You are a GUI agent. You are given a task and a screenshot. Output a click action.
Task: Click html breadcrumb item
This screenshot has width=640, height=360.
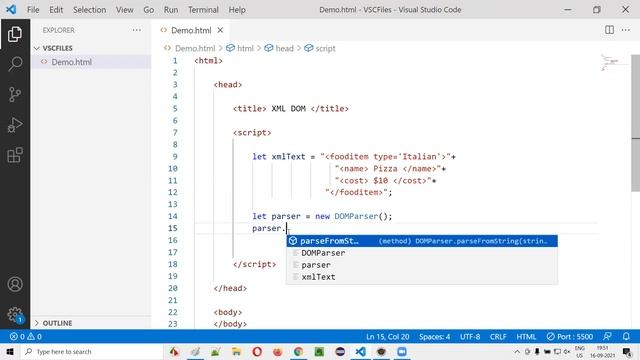(x=245, y=48)
